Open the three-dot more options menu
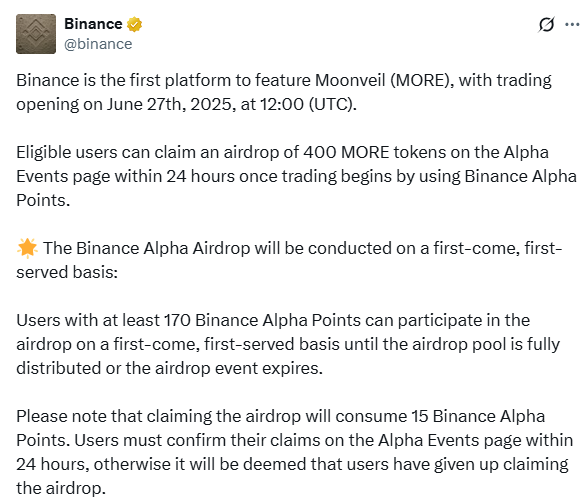The width and height of the screenshot is (584, 500). [x=572, y=25]
